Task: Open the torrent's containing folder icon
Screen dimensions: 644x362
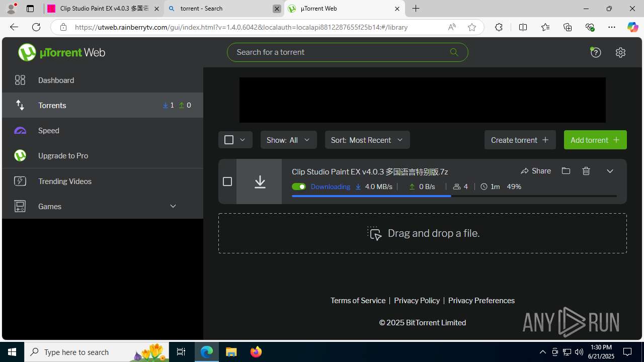Action: point(566,171)
